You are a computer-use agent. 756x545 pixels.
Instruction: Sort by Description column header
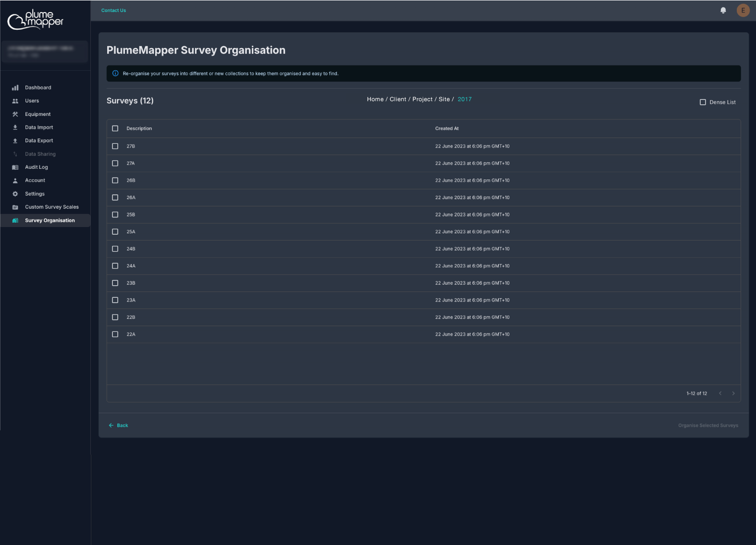(x=139, y=129)
